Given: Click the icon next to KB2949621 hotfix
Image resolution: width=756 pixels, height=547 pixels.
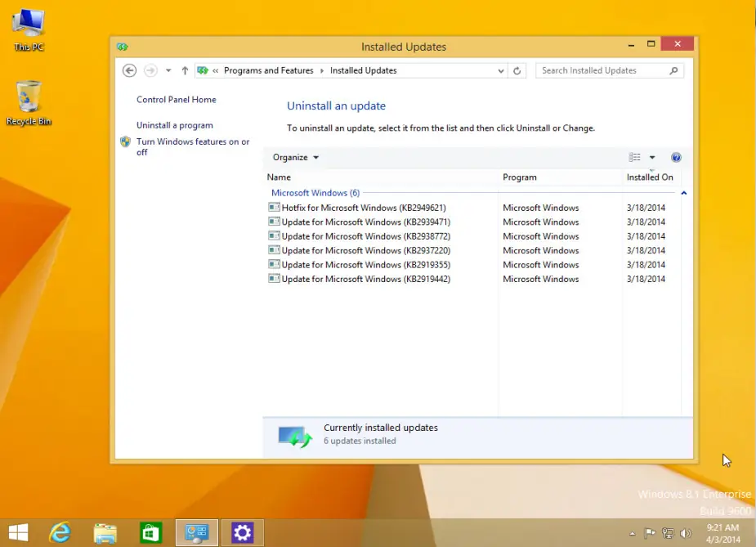Looking at the screenshot, I should tap(274, 208).
